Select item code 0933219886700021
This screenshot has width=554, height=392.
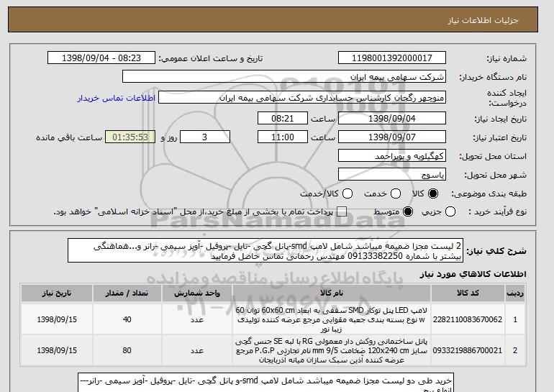pyautogui.click(x=468, y=350)
